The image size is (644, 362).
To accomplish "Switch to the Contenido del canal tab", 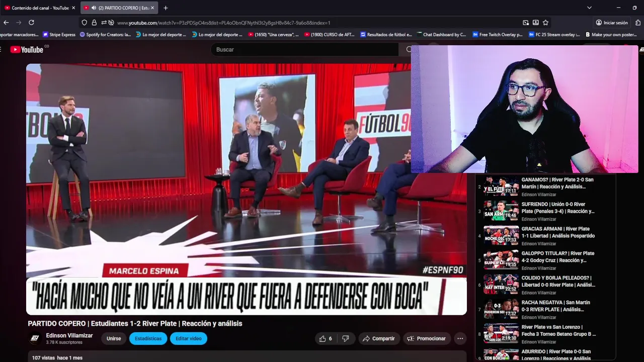I will click(39, 8).
